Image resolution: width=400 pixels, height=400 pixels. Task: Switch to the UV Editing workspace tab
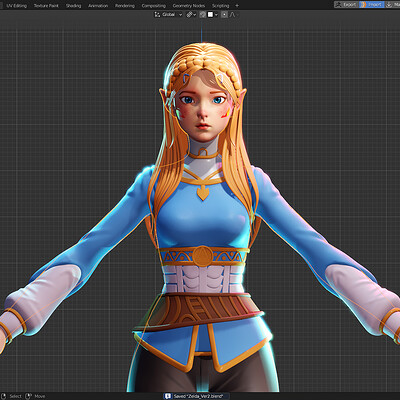tap(16, 6)
